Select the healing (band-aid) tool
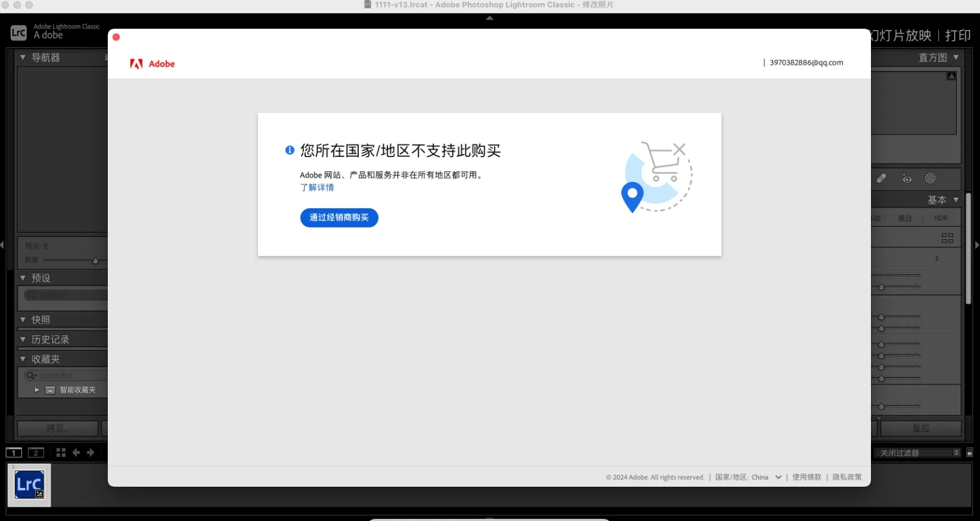 click(882, 179)
